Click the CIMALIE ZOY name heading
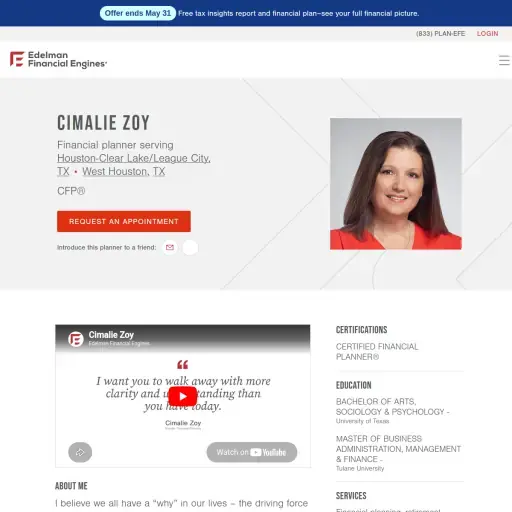This screenshot has height=512, width=512. tap(103, 123)
